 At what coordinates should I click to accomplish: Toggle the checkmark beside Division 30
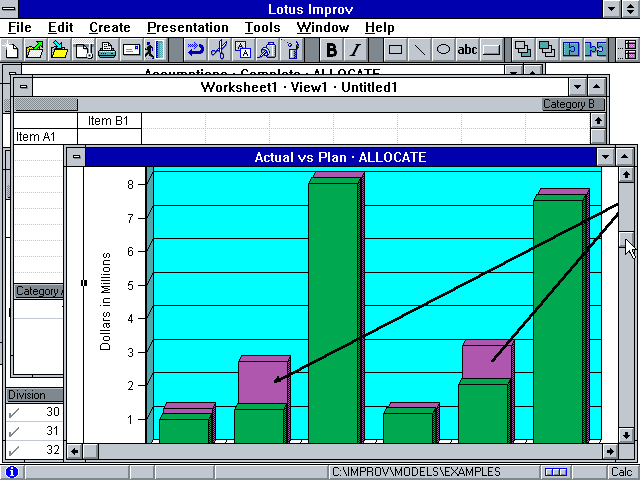[14, 413]
